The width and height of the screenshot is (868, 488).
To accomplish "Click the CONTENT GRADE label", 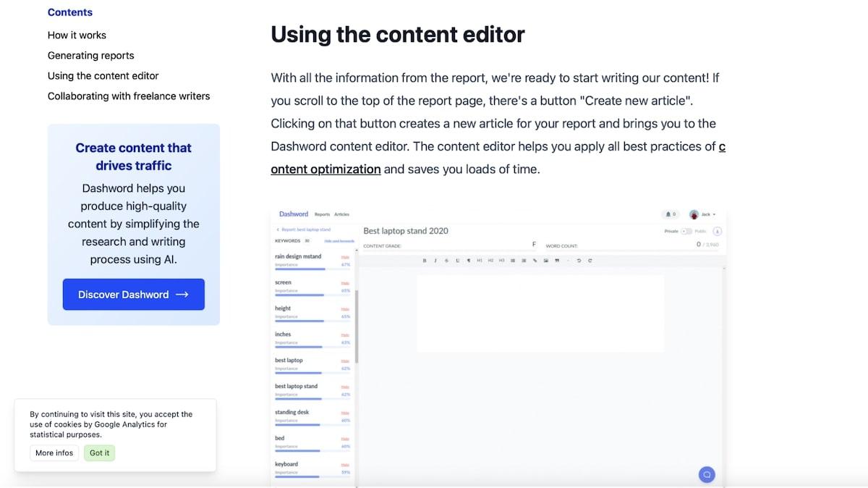I will pos(382,246).
